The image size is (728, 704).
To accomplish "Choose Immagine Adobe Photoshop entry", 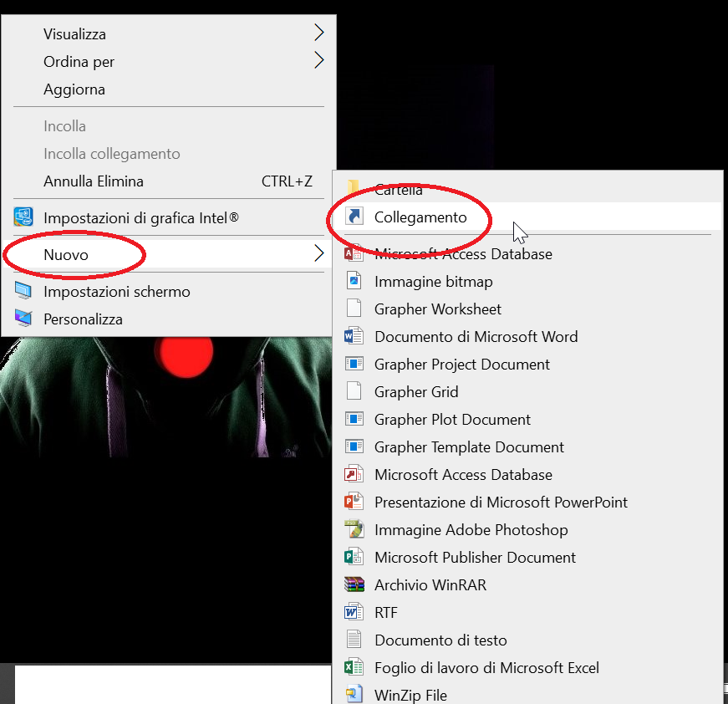I will [528, 530].
